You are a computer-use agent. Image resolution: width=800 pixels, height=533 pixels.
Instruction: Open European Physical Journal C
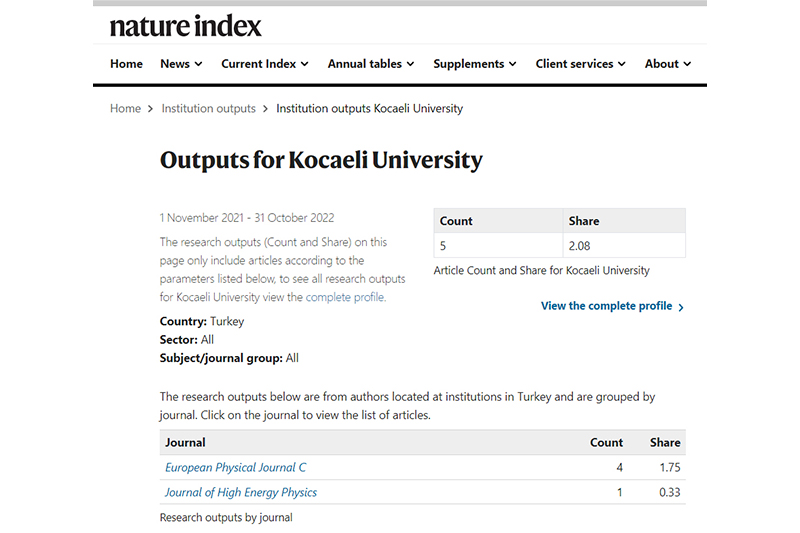[x=235, y=467]
